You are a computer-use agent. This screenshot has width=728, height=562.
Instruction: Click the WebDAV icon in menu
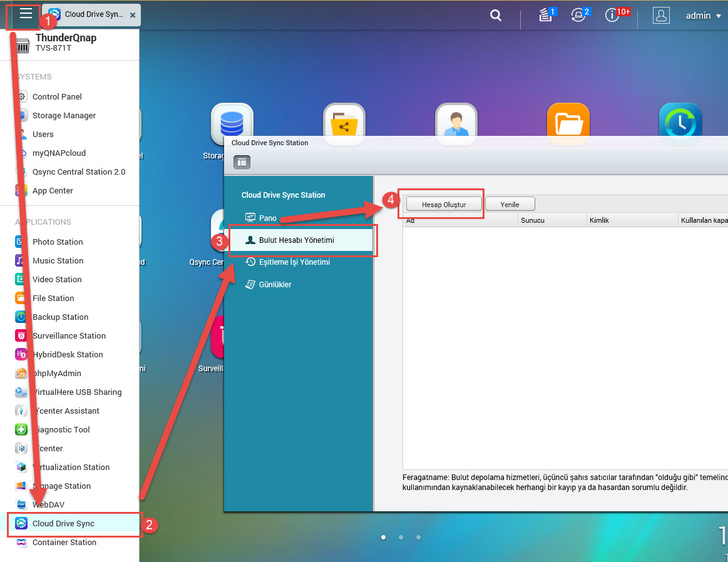(x=21, y=505)
